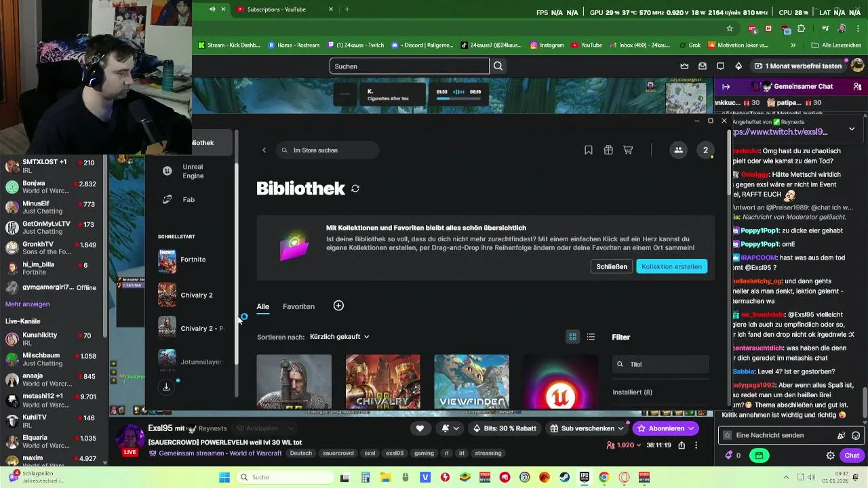Open Twitch Bits diamond icon in header
Viewport: 868px width, 488px height.
(738, 66)
